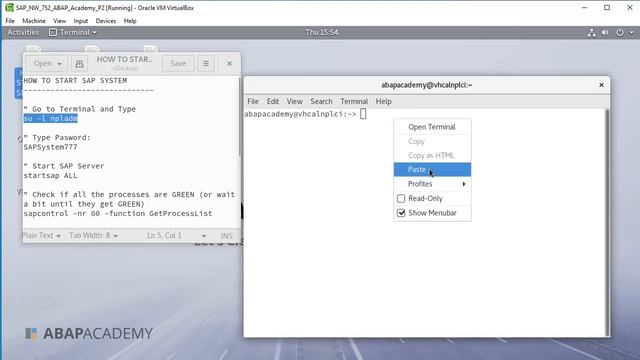Viewport: 640px width, 360px height.
Task: Click the HOW TO STAR... editor title
Action: (124, 60)
